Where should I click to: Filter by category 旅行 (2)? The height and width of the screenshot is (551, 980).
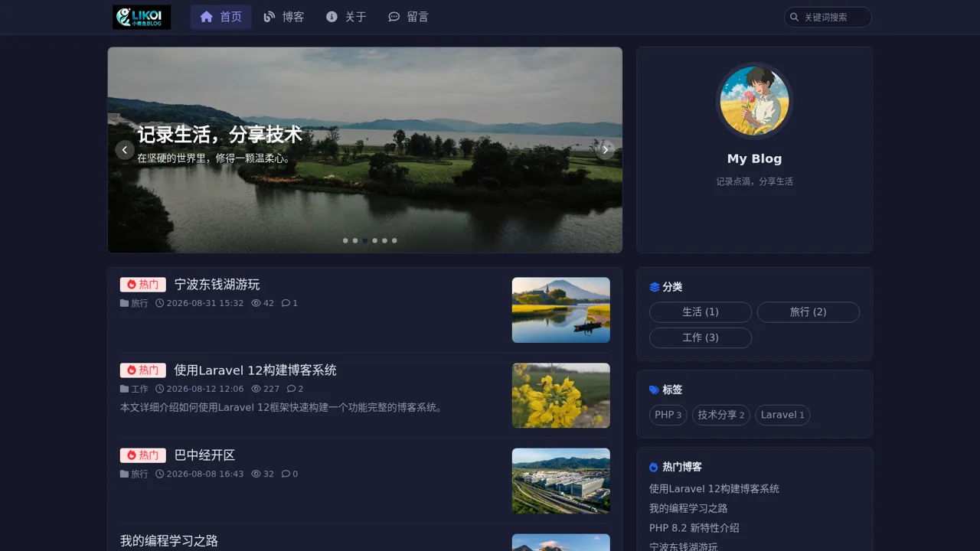[808, 312]
